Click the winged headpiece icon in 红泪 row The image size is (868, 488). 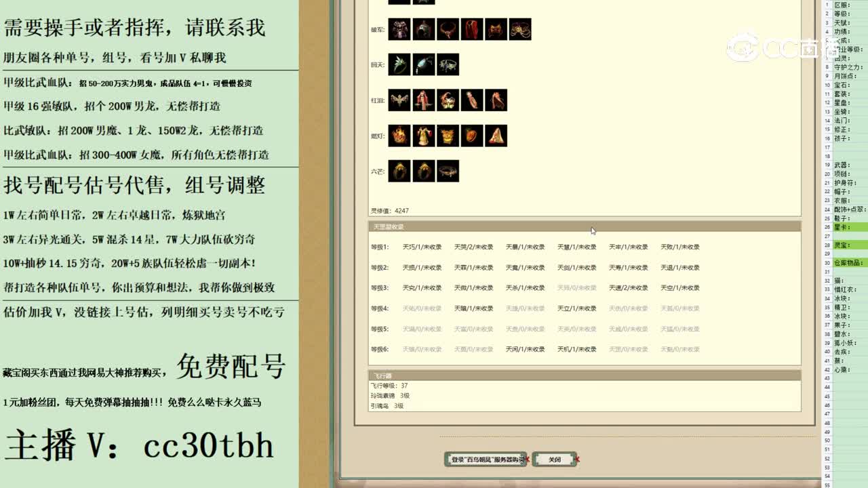399,100
